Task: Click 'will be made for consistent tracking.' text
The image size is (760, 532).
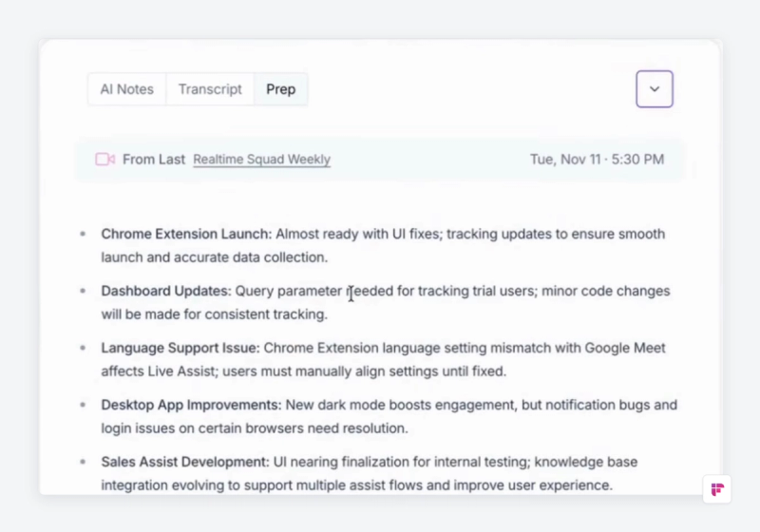Action: (215, 314)
